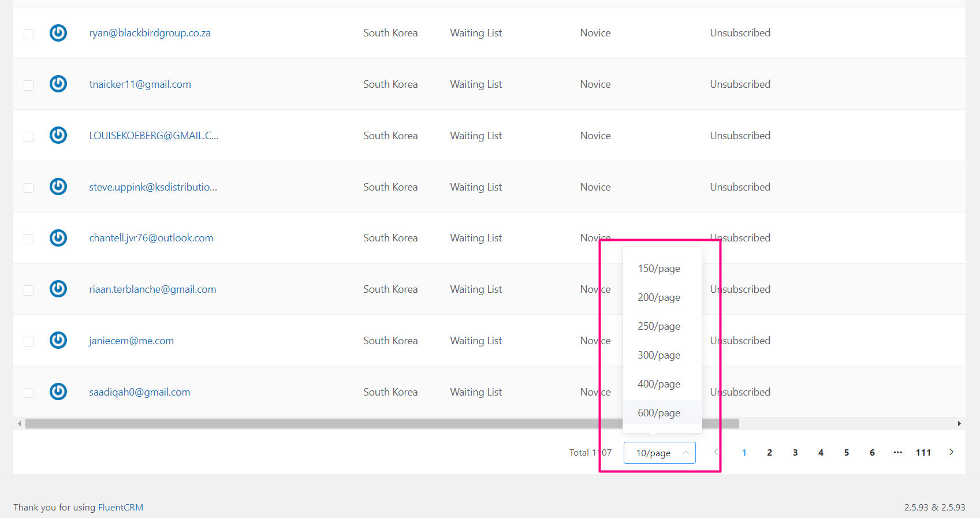Click avatar icon for riaan.terblanche@gmail.com

pyautogui.click(x=58, y=289)
